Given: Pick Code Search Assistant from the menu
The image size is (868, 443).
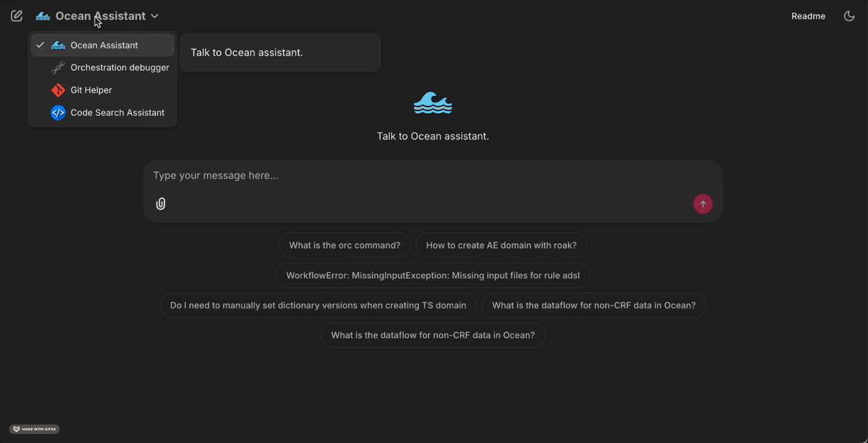Looking at the screenshot, I should coord(117,113).
